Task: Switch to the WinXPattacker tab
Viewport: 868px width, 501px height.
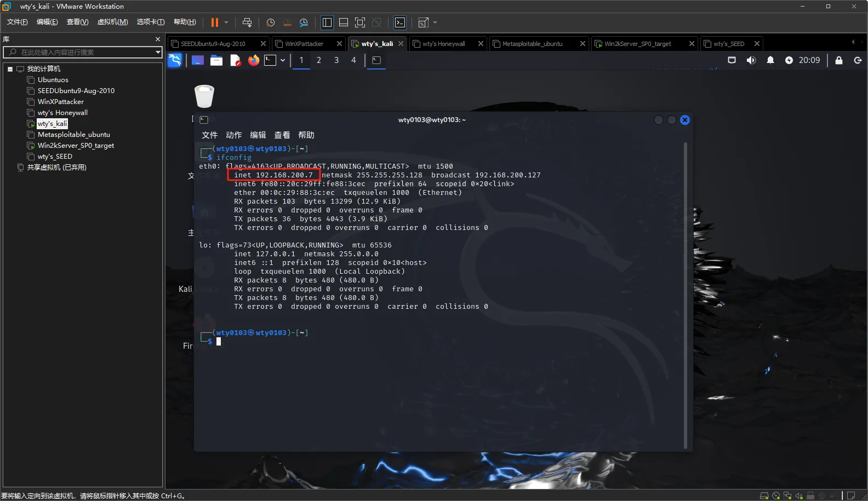Action: [x=304, y=44]
